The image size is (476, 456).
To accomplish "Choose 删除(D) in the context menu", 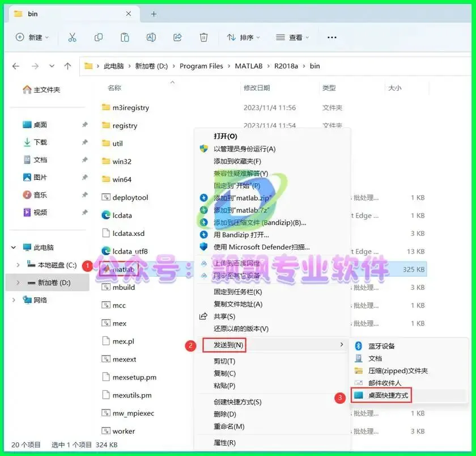I will tap(224, 414).
